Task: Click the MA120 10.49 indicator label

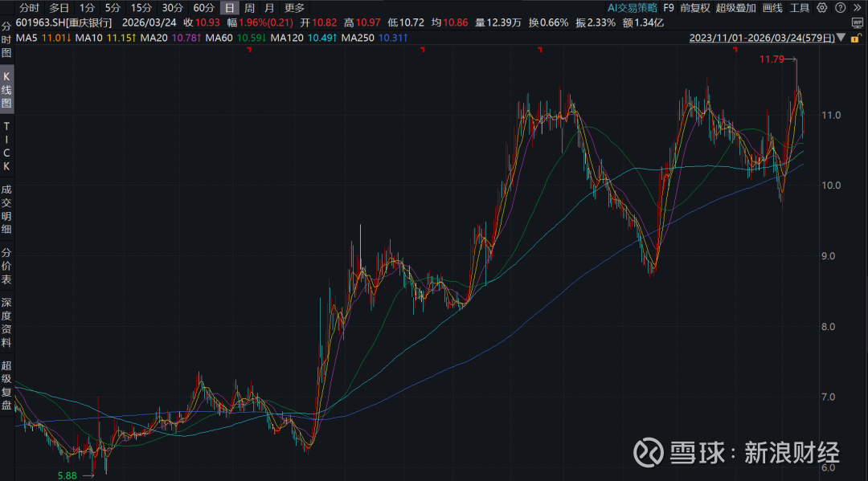Action: click(304, 39)
